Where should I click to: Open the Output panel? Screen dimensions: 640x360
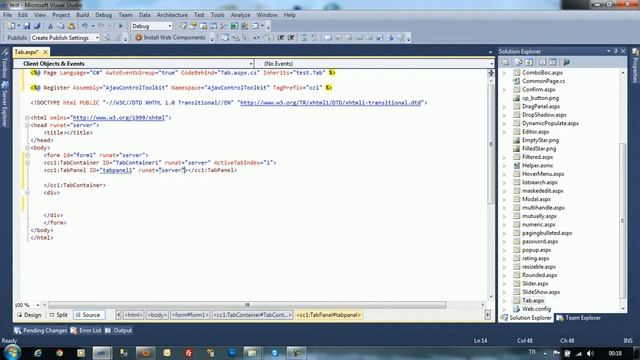click(119, 331)
